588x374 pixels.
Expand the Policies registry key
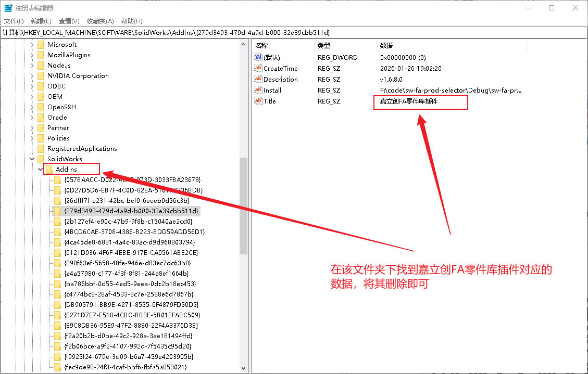click(x=32, y=138)
